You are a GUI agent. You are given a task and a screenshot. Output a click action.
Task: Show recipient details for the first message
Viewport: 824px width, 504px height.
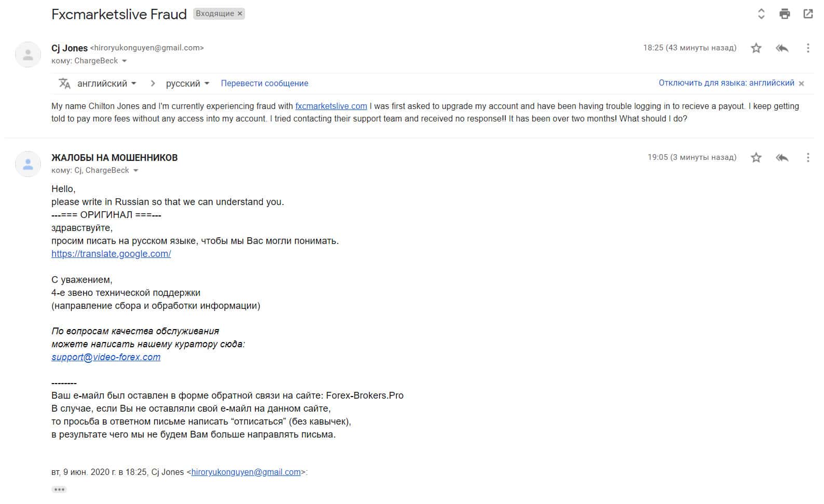pyautogui.click(x=124, y=61)
